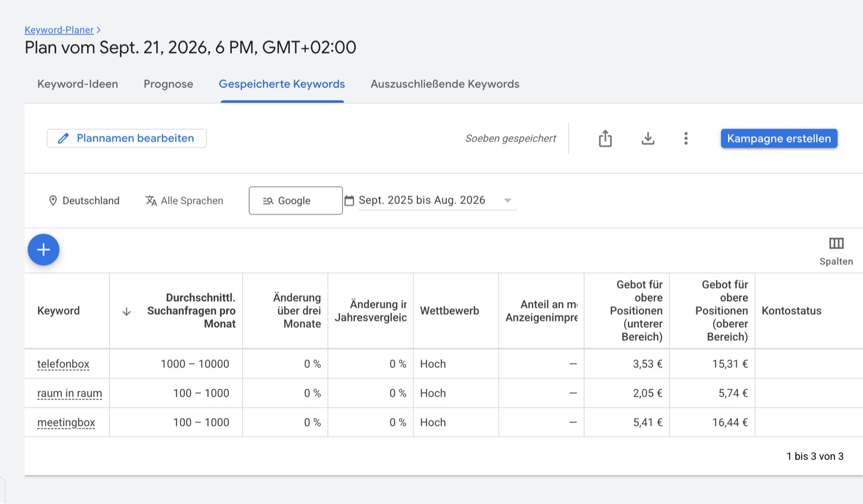Change the Deutschland location setting
The image size is (863, 504).
pos(84,201)
